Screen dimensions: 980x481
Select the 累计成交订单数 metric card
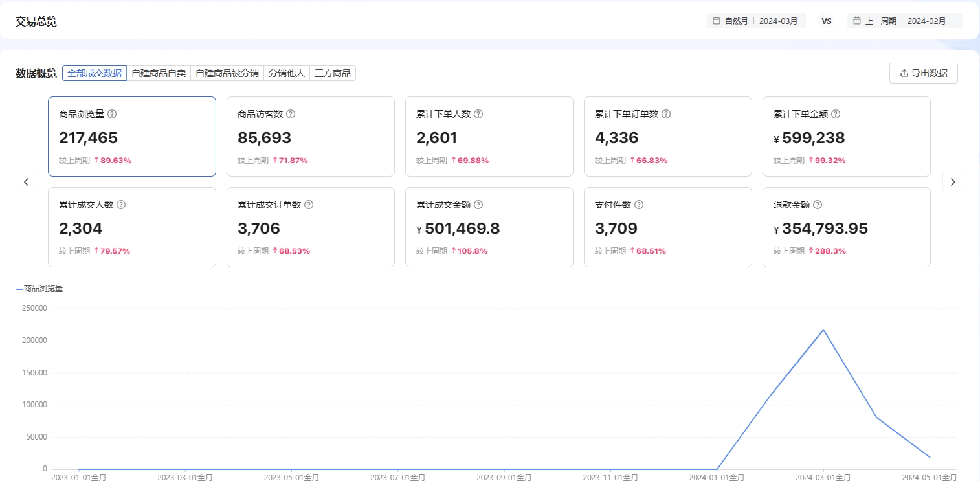click(310, 227)
